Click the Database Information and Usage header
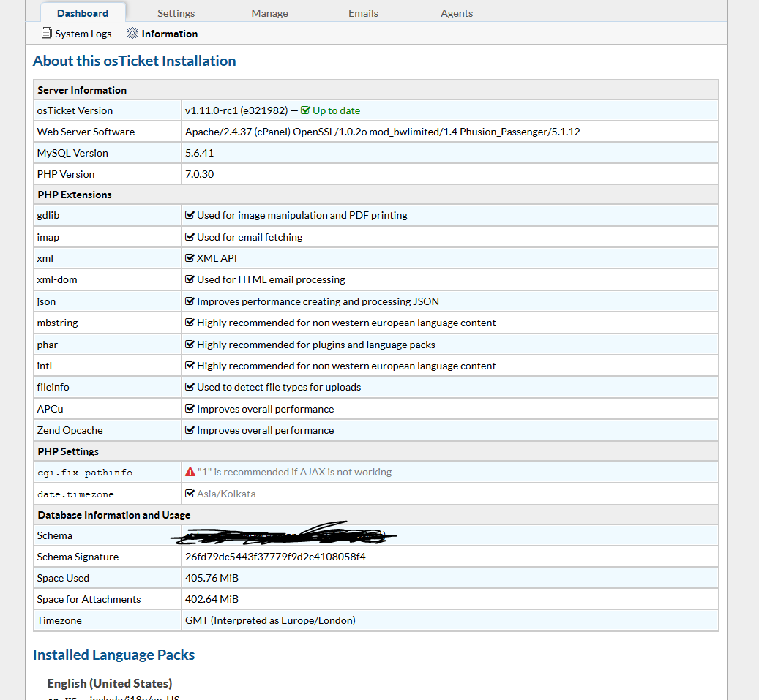Viewport: 759px width, 700px height. [114, 515]
